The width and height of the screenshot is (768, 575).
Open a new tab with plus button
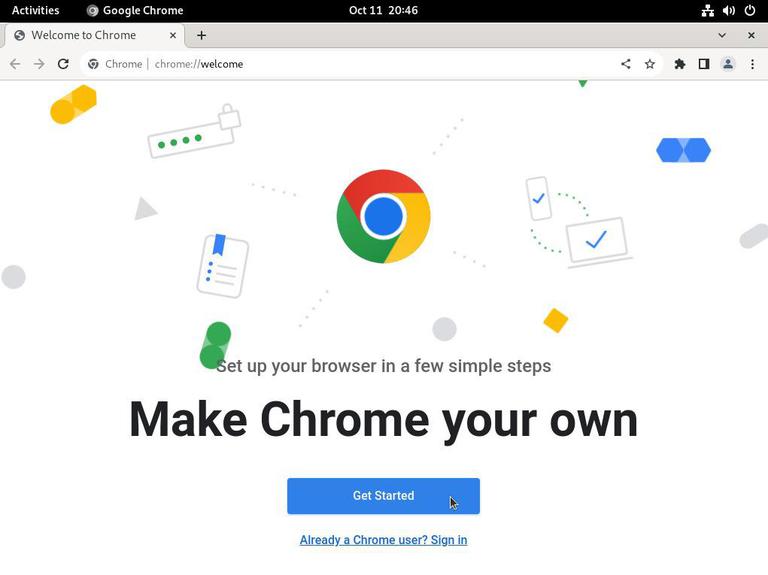point(201,35)
